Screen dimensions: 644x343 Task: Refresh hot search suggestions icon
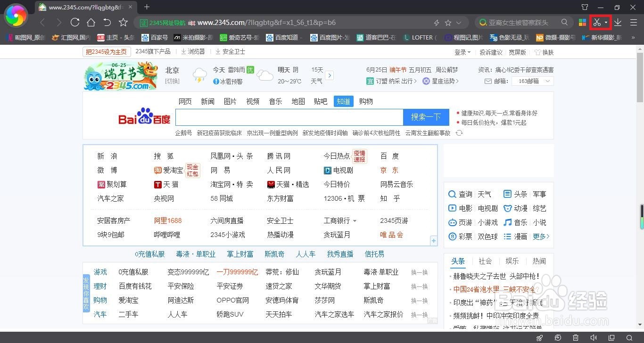point(459,133)
